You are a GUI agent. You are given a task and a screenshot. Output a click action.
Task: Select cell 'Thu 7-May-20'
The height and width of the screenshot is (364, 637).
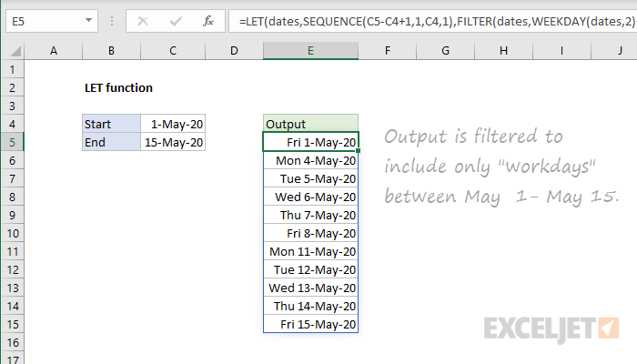(310, 216)
